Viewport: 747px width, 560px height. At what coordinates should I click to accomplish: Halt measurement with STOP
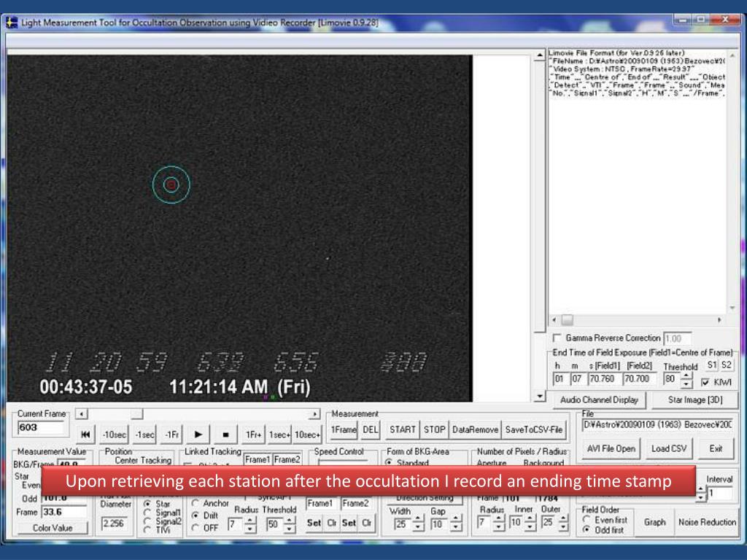435,429
